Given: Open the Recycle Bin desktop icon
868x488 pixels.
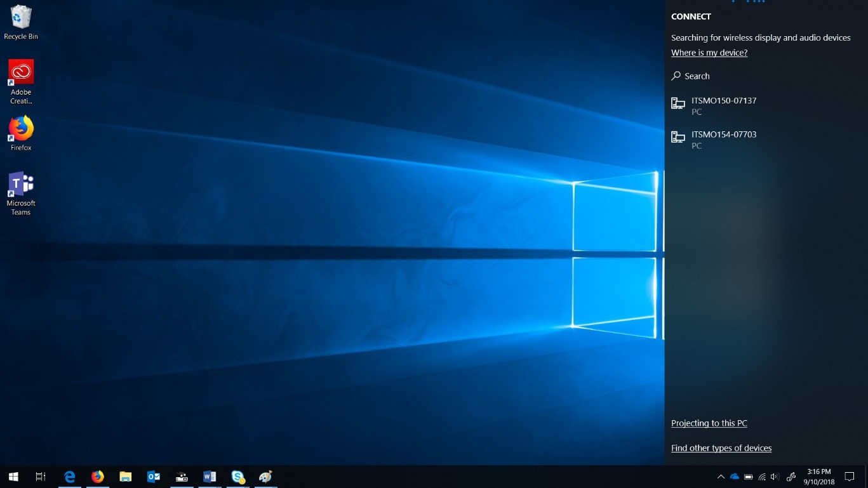Looking at the screenshot, I should (21, 22).
